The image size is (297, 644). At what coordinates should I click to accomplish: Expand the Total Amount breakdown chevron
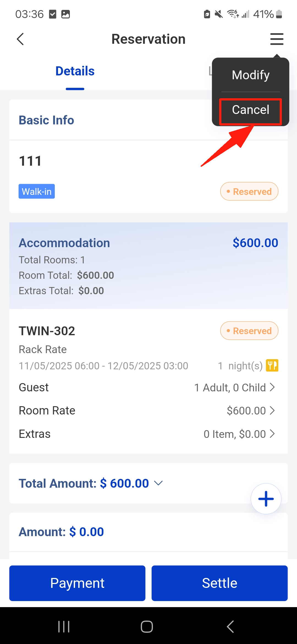(x=158, y=483)
